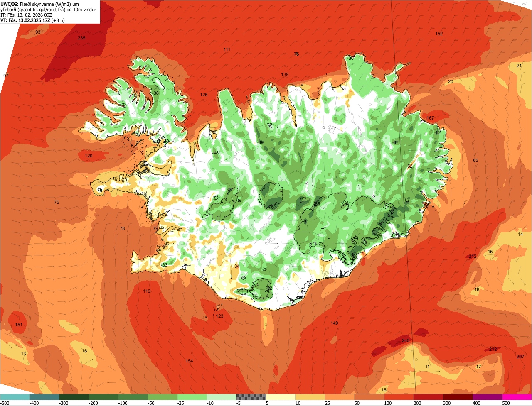The height and width of the screenshot is (406, 532).
Task: Click the map value '-62' on the east coast
Action: (438, 133)
